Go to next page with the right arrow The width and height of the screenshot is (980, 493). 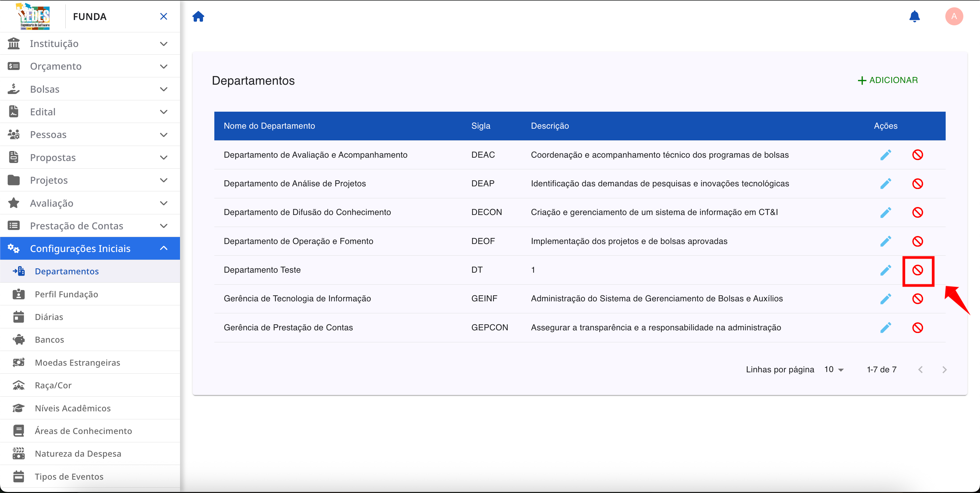(945, 369)
